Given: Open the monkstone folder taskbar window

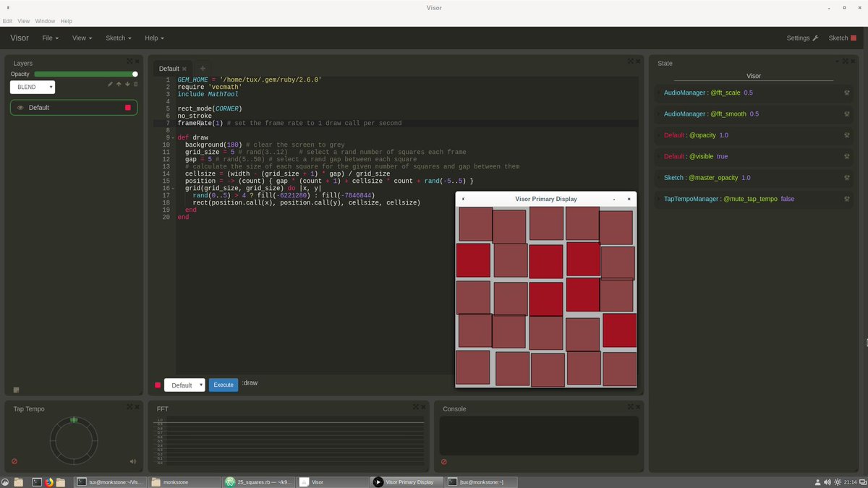Looking at the screenshot, I should [x=185, y=481].
